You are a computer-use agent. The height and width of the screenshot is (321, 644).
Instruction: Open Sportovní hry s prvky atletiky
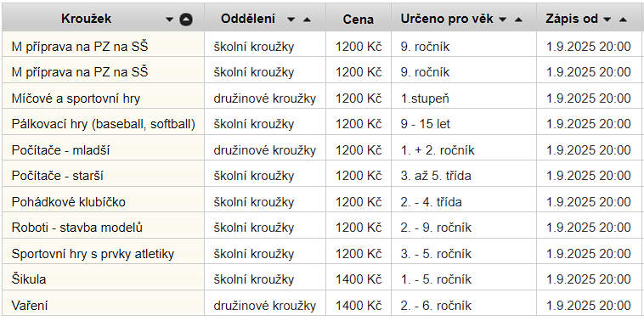(93, 254)
